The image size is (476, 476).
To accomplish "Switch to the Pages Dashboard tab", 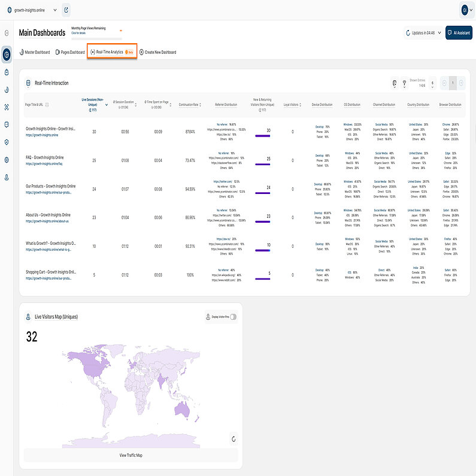I will [70, 52].
